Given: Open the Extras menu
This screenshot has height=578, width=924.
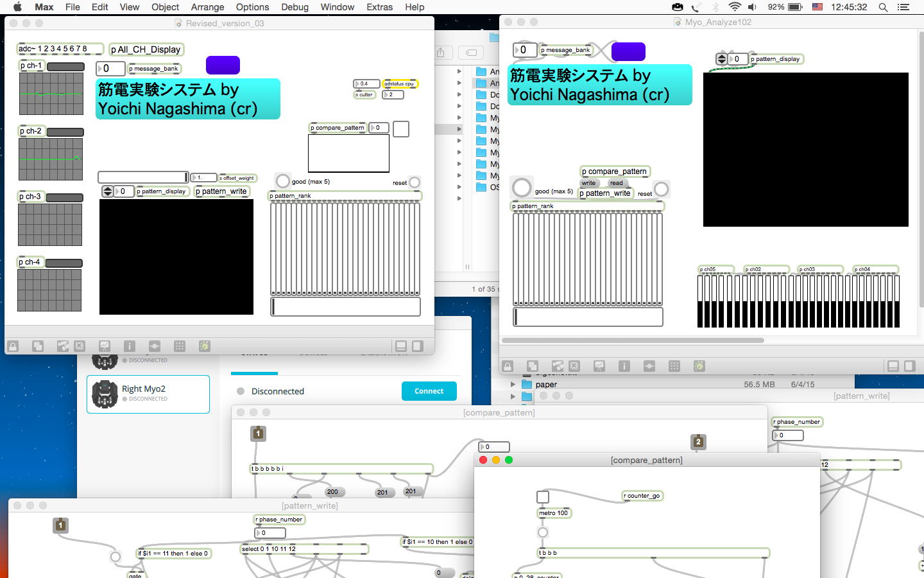Looking at the screenshot, I should (379, 7).
